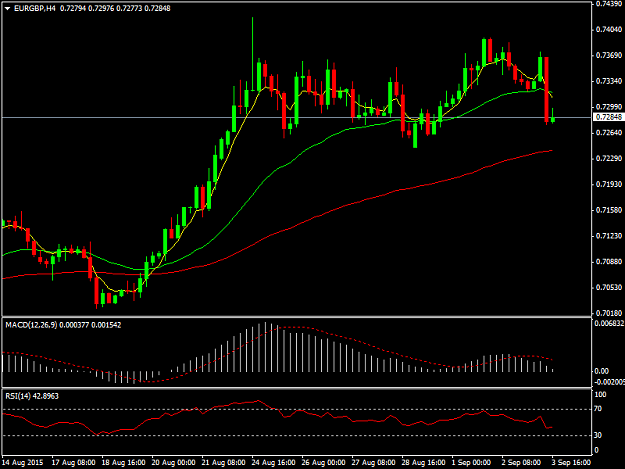Viewport: 625px width, 469px height.
Task: Click the 0.72640 price scale level
Action: tap(609, 133)
